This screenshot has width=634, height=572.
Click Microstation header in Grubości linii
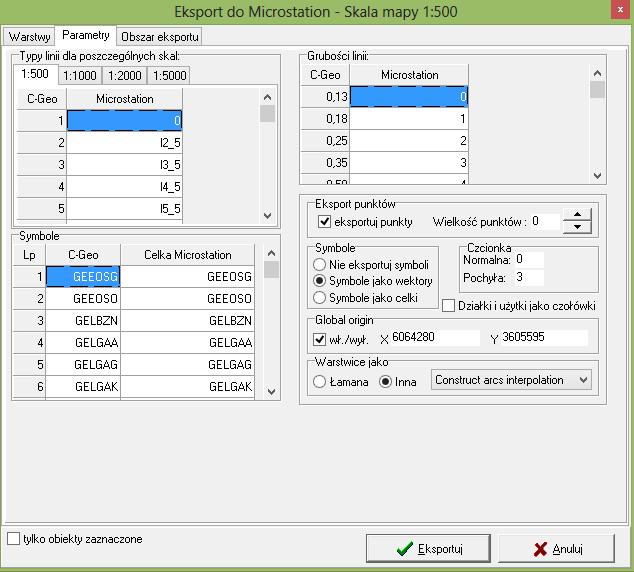[409, 75]
